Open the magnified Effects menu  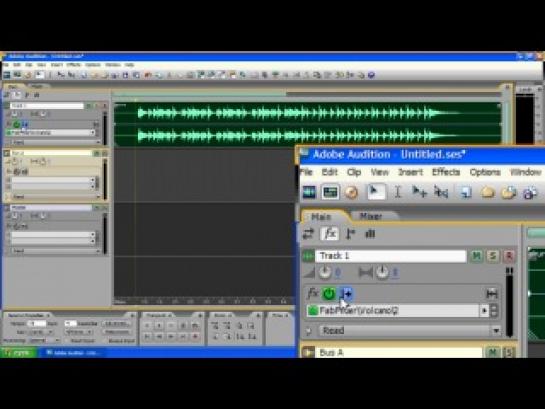446,172
